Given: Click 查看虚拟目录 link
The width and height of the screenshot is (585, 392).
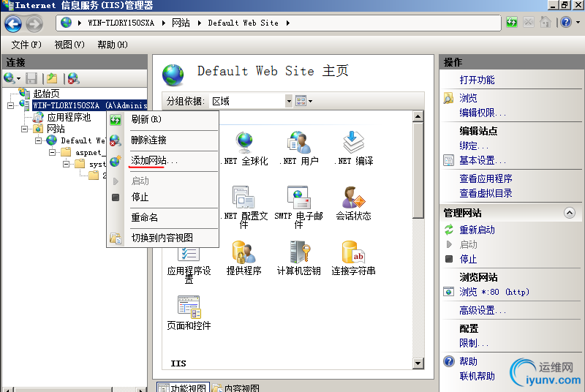Looking at the screenshot, I should tap(486, 193).
